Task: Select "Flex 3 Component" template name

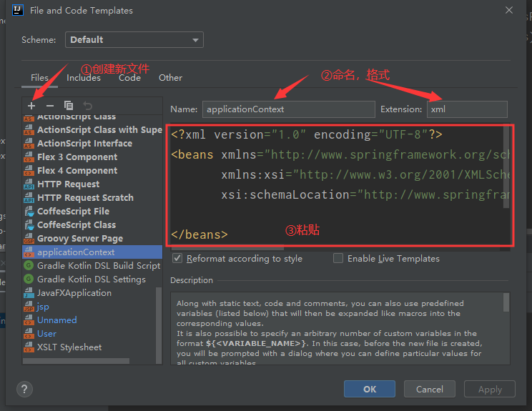Action: (x=77, y=157)
